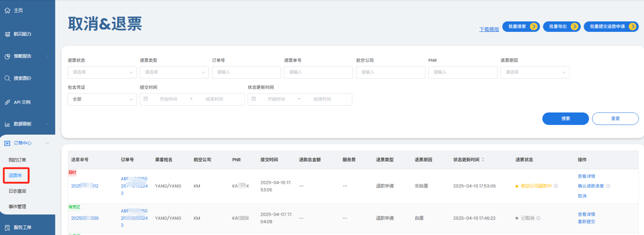Click the 搜索票价 magnifier icon
This screenshot has width=644, height=235.
pyautogui.click(x=7, y=78)
